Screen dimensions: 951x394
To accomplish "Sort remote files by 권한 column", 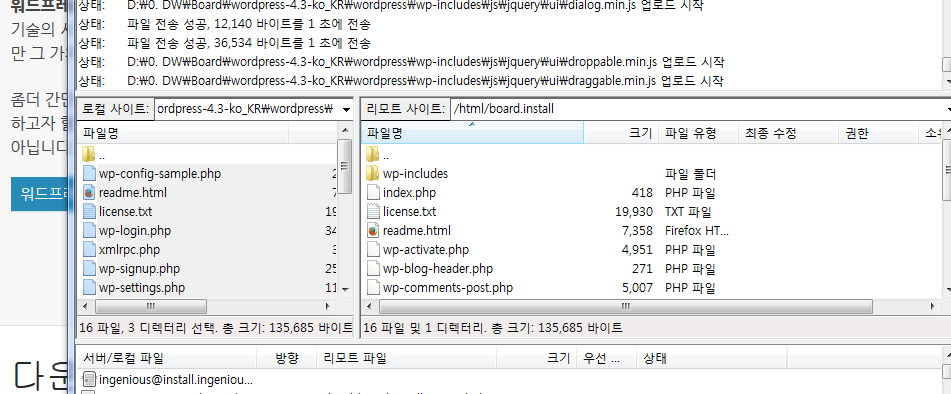I will click(878, 133).
